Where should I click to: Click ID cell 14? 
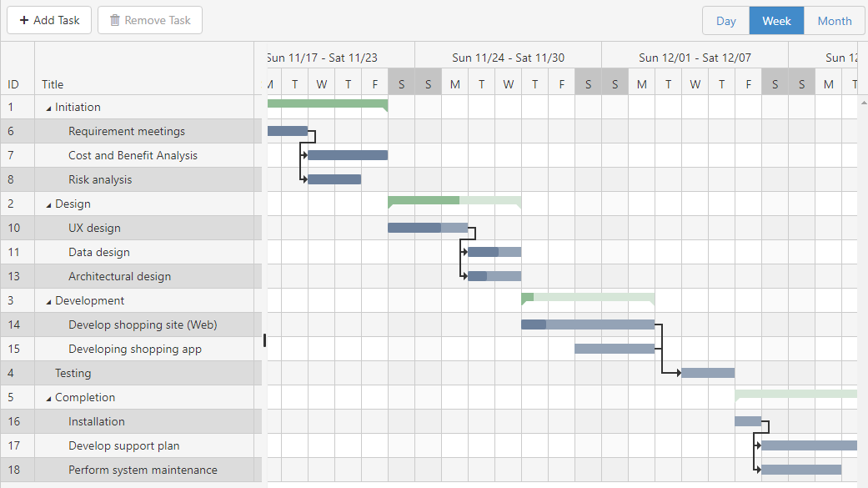point(18,324)
